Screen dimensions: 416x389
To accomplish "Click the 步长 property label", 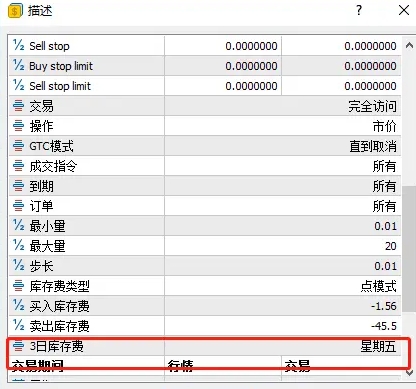I will 41,266.
